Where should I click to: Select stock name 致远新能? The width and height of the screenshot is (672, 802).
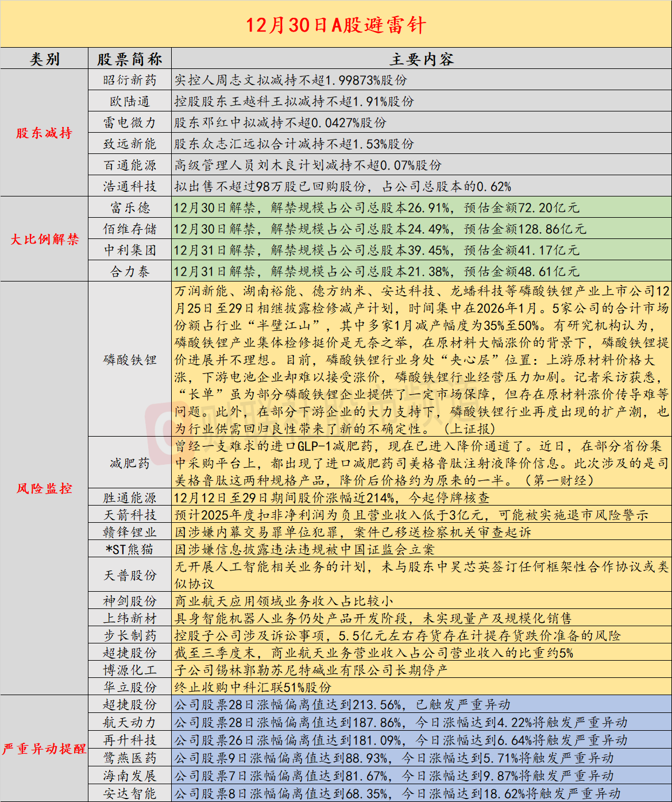point(130,144)
